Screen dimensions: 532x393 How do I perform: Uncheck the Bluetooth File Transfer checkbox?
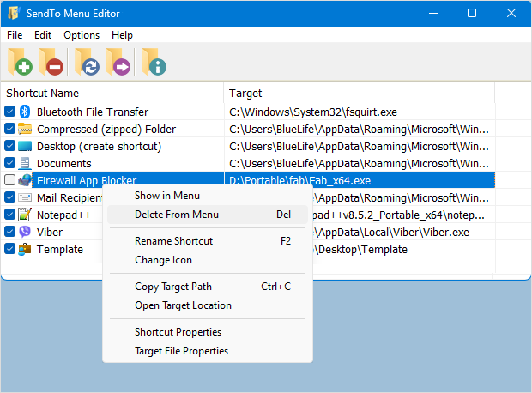[x=9, y=112]
